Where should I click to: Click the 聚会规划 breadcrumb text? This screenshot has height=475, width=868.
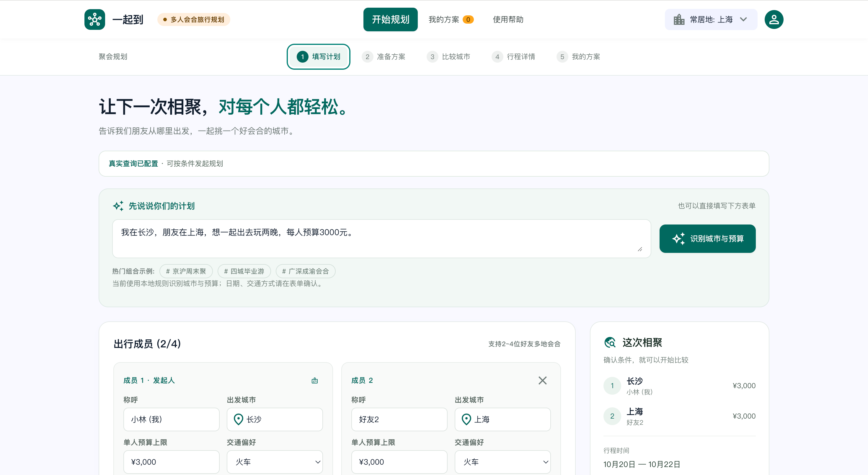[113, 57]
